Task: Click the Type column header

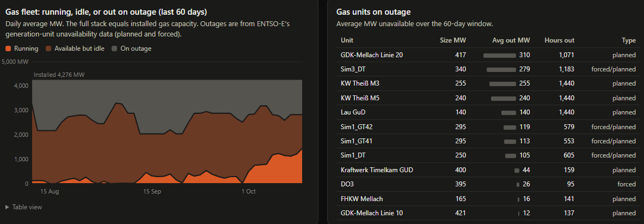Action: [x=629, y=40]
